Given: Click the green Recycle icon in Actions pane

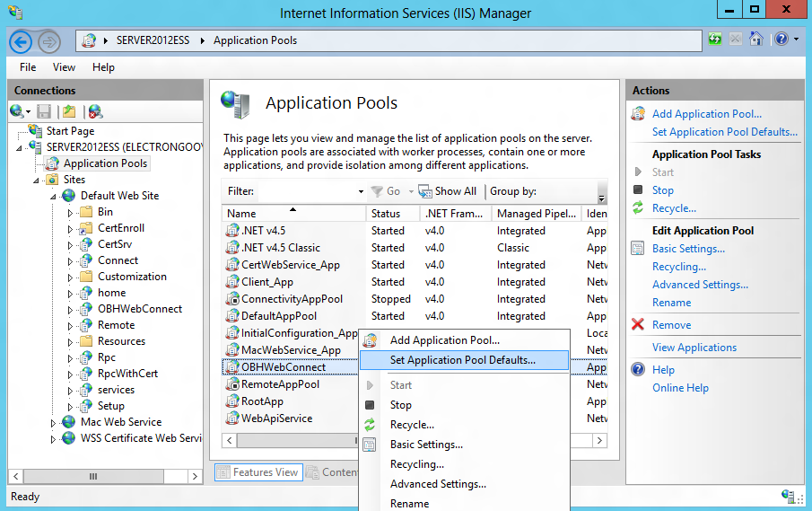Looking at the screenshot, I should (x=638, y=207).
